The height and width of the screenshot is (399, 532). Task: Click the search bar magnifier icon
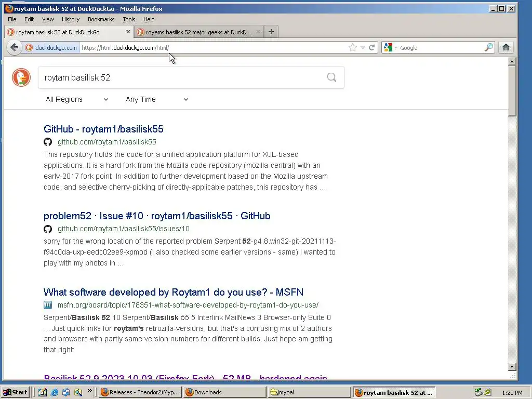pos(488,47)
